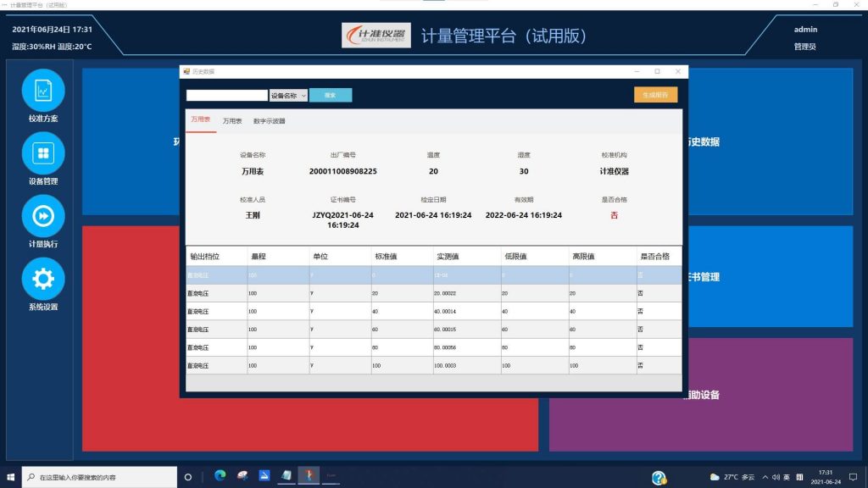Switch to the 数字示波器 tab
The width and height of the screenshot is (868, 488).
click(x=270, y=121)
